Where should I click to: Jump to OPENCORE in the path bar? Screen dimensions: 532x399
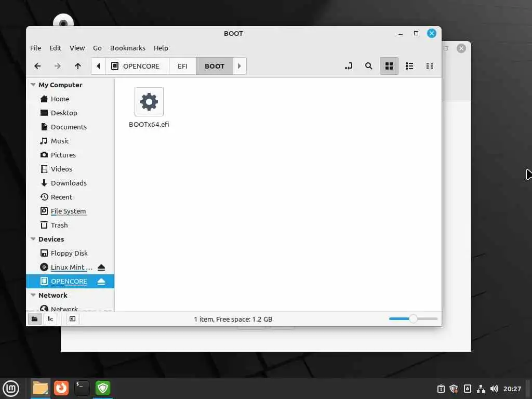pos(137,66)
